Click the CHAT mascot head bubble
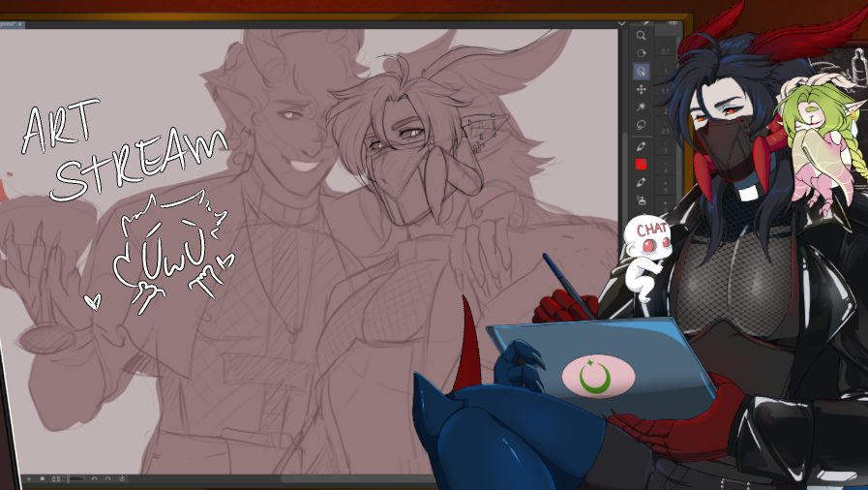The width and height of the screenshot is (868, 490). point(647,238)
